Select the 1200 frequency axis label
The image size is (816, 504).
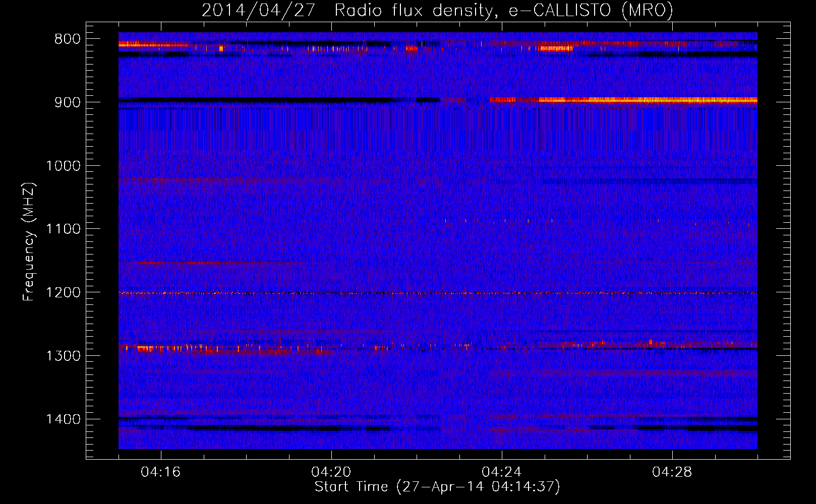[x=63, y=293]
